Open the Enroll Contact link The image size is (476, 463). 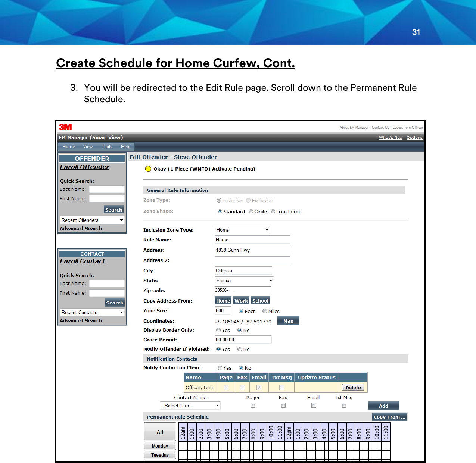[x=82, y=261]
